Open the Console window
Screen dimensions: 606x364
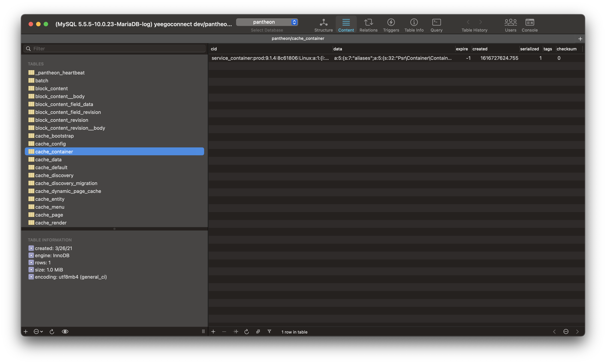pyautogui.click(x=529, y=25)
